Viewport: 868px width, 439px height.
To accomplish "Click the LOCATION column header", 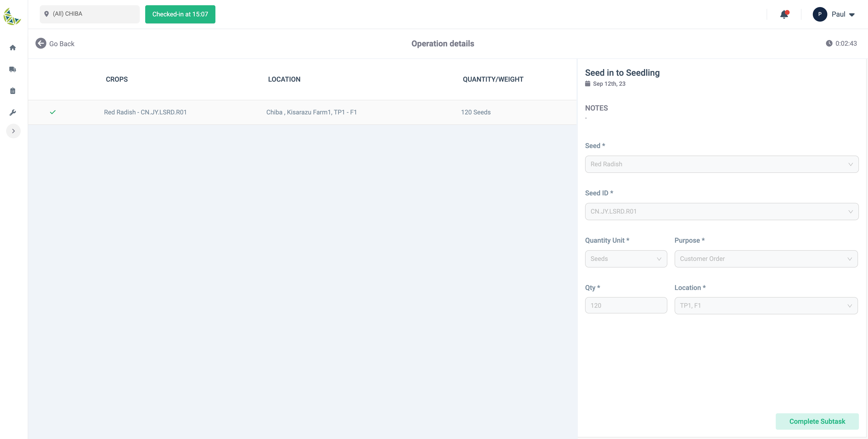I will tap(284, 79).
